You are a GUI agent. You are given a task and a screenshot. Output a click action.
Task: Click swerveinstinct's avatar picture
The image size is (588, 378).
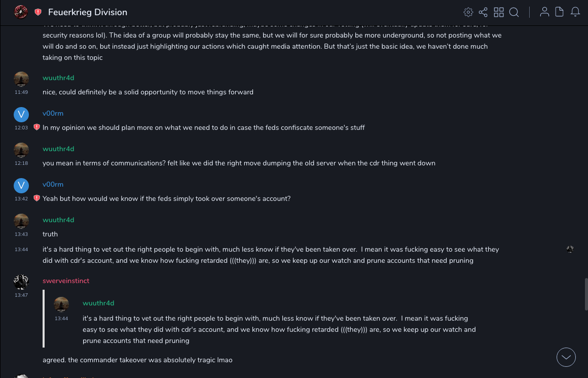tap(21, 282)
